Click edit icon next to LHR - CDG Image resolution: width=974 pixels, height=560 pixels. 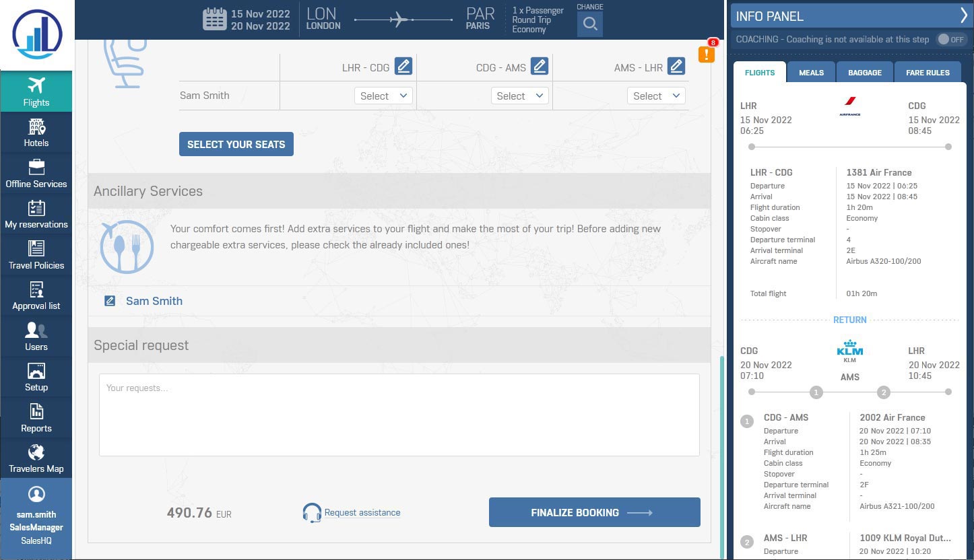(403, 66)
